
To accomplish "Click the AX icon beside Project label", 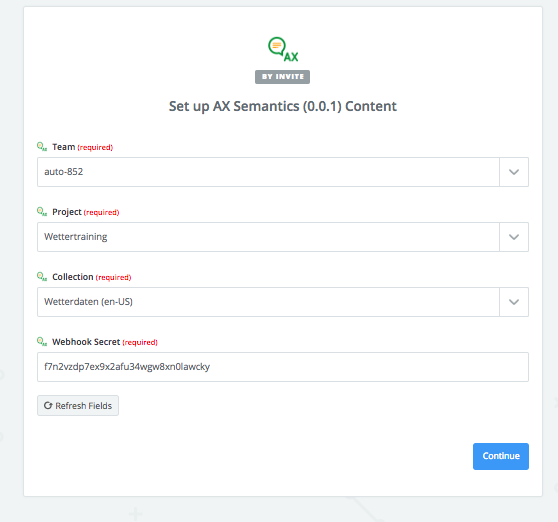I will 42,212.
